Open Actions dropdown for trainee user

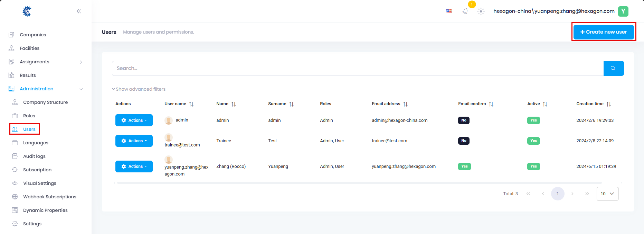tap(134, 141)
